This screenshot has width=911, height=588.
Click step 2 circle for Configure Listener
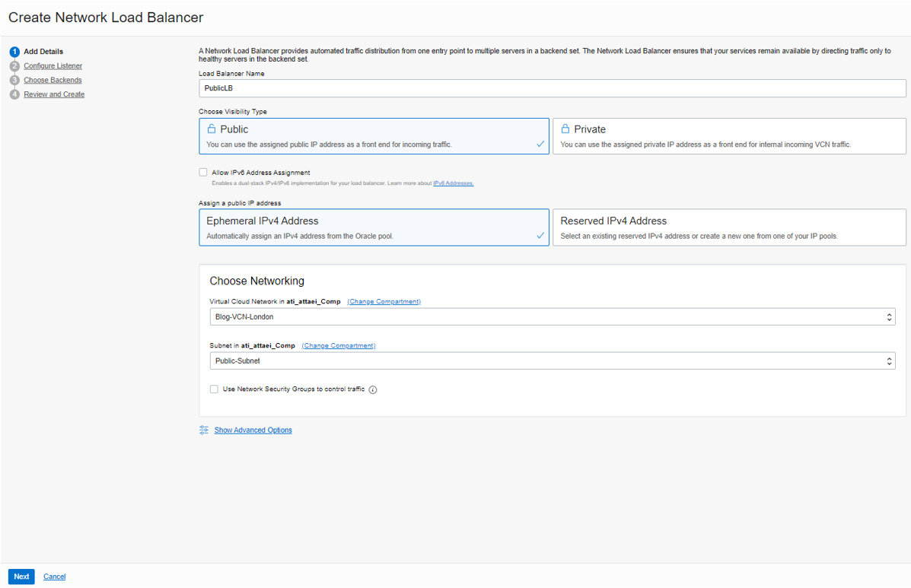14,66
